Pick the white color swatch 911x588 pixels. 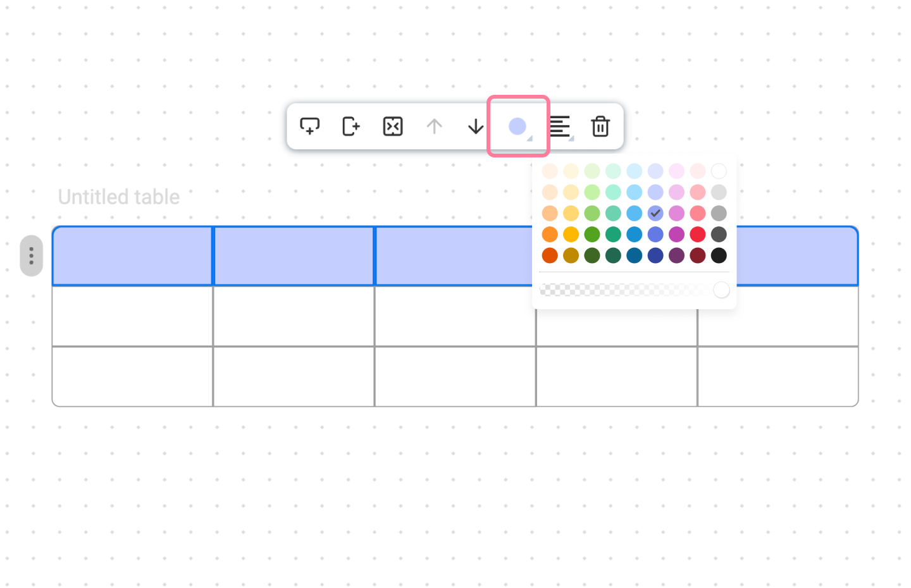[719, 171]
